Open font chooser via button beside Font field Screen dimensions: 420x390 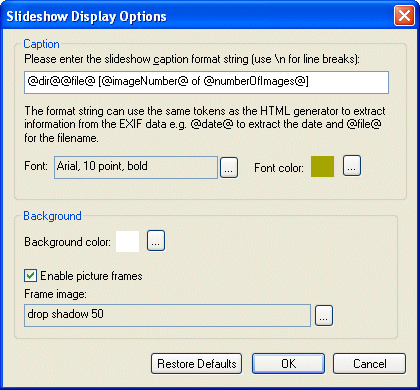[x=229, y=168]
